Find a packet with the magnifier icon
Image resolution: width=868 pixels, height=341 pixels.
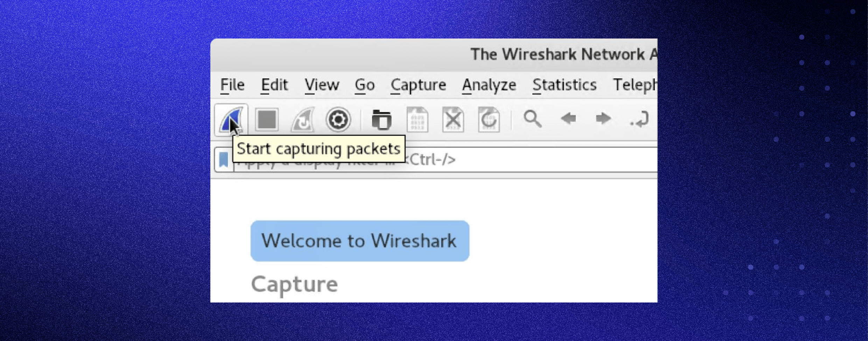[533, 119]
